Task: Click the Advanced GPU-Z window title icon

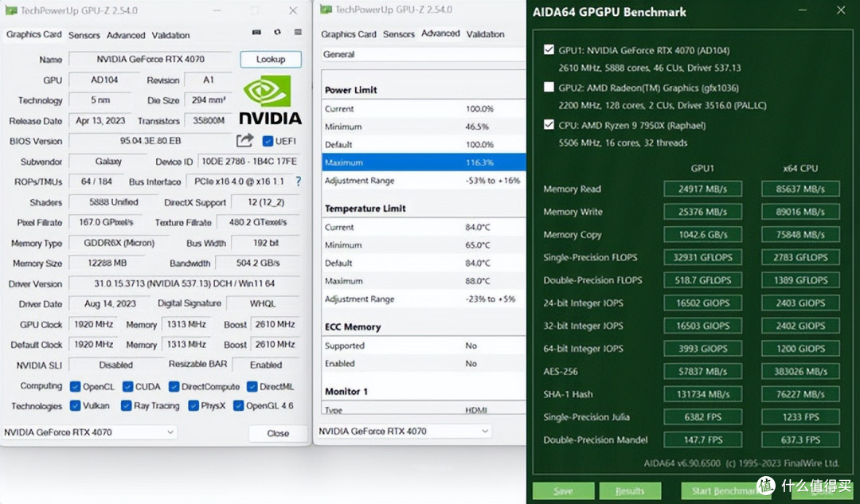Action: coord(326,10)
